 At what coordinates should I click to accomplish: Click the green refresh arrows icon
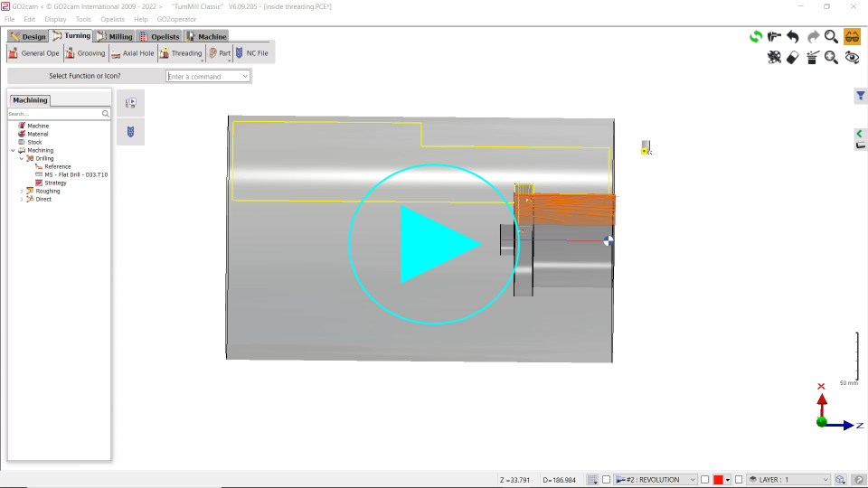755,37
